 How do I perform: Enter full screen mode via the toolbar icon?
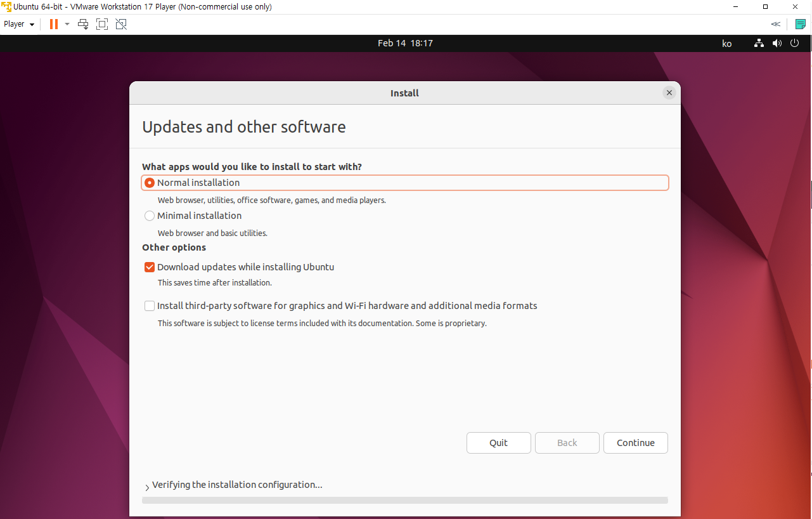click(x=102, y=24)
